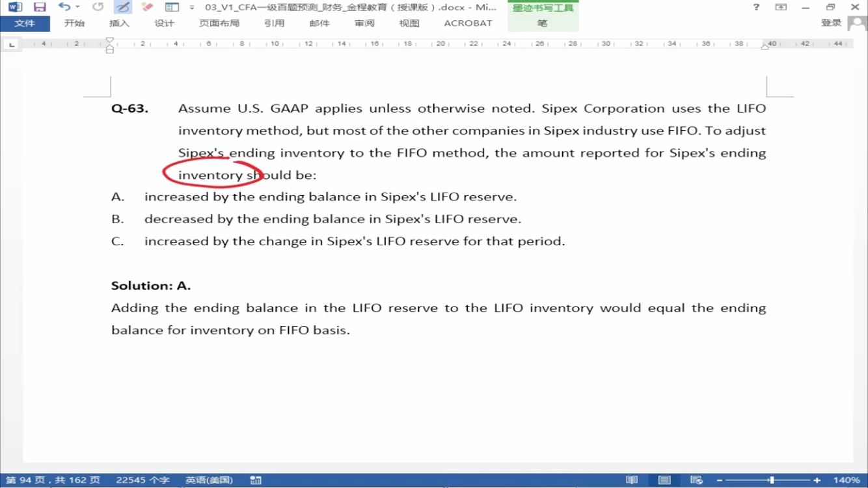Open the undo history dropdown arrow

pyautogui.click(x=78, y=7)
